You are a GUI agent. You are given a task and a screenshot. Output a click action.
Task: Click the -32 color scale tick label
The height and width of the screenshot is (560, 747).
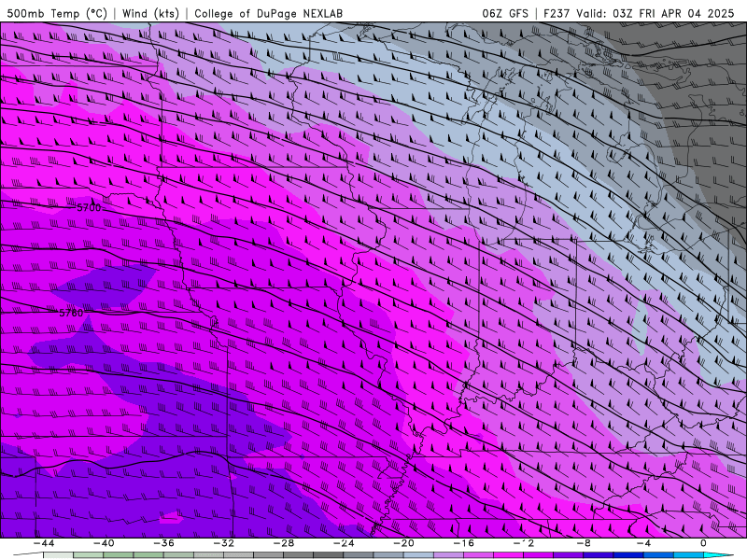pyautogui.click(x=223, y=543)
